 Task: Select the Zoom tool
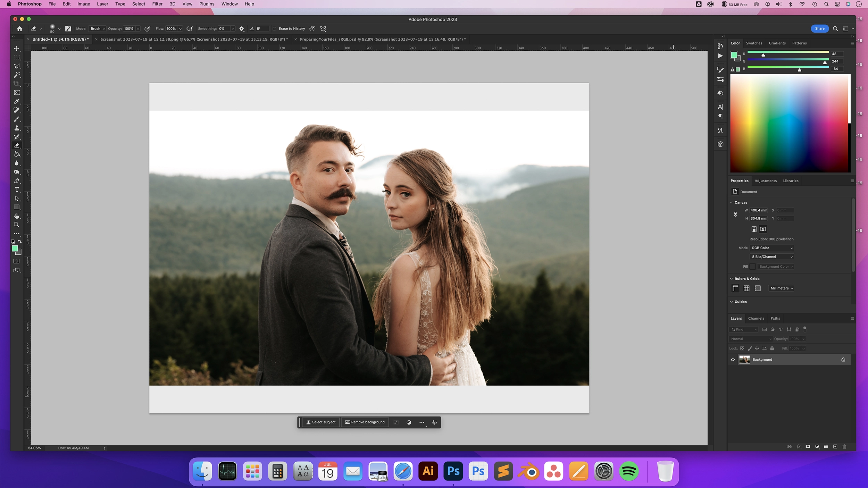click(16, 225)
